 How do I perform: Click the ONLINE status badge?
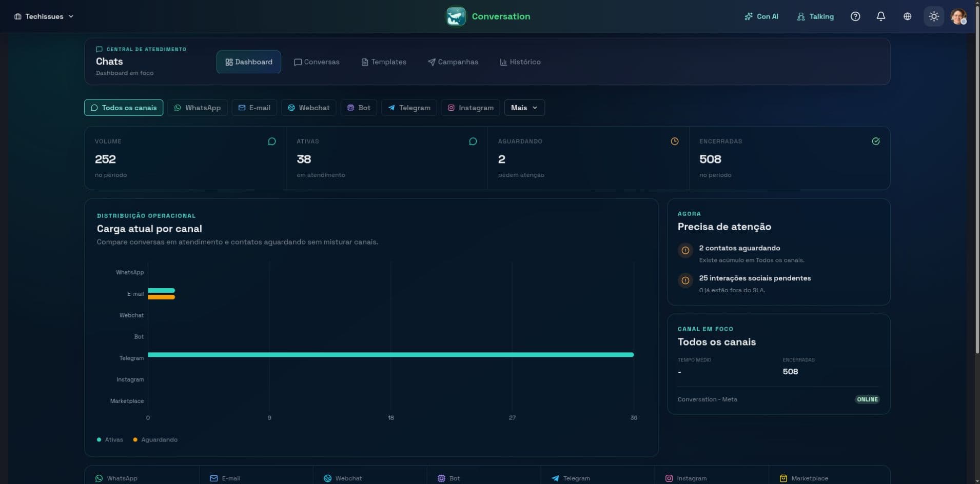tap(867, 399)
